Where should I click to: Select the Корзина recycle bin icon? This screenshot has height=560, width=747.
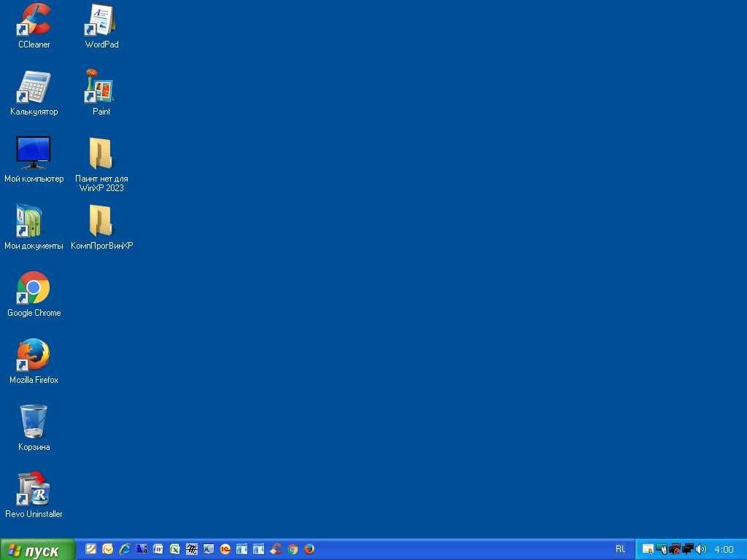click(x=34, y=429)
